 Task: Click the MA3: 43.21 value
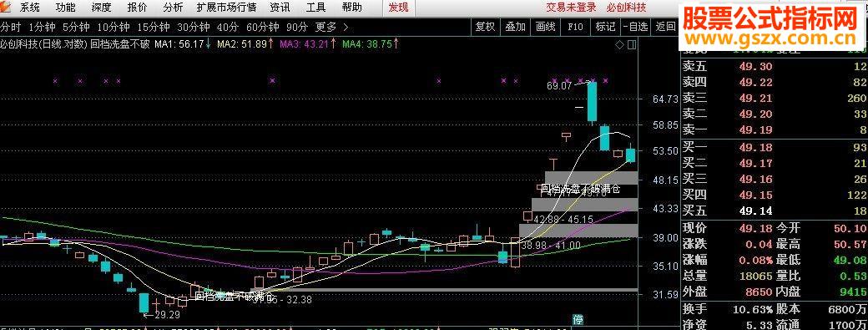[305, 44]
